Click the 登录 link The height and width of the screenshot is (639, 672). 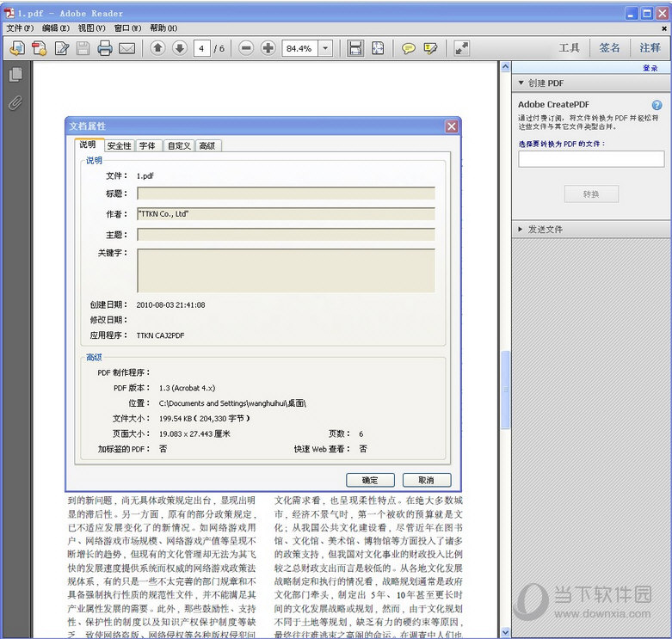pyautogui.click(x=650, y=68)
